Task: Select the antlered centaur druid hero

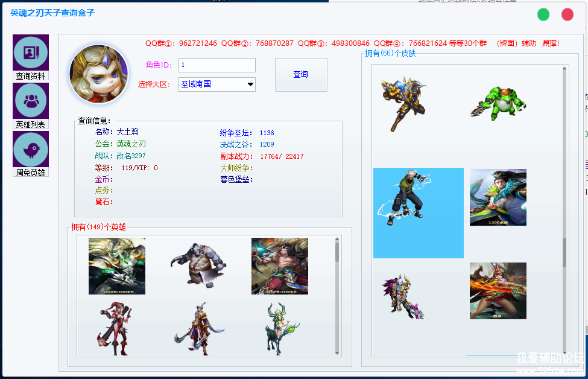Action: [283, 329]
